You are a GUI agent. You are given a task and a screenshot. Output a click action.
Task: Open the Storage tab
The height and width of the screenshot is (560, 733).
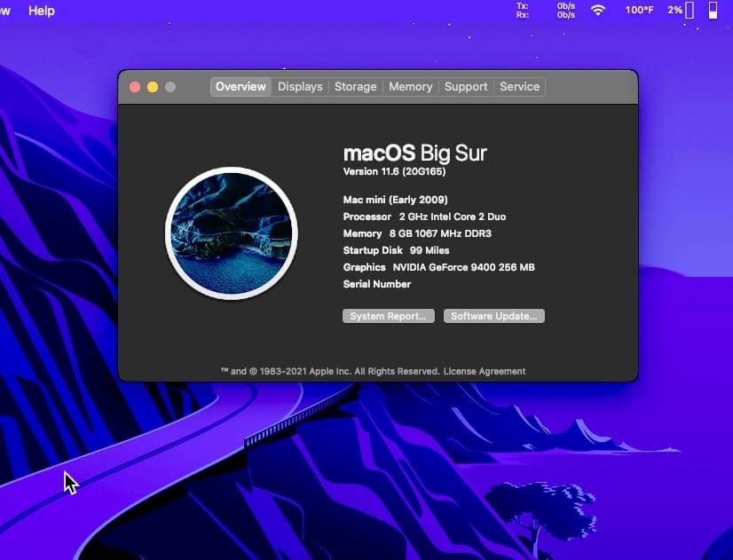pos(355,87)
